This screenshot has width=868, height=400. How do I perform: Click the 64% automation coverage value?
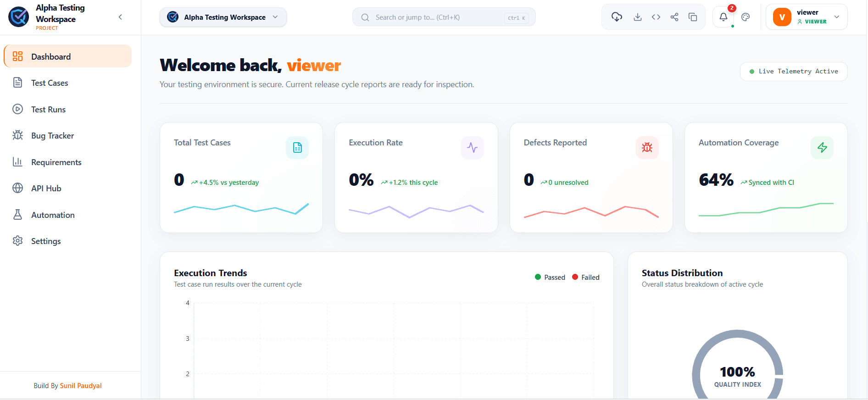coord(716,180)
